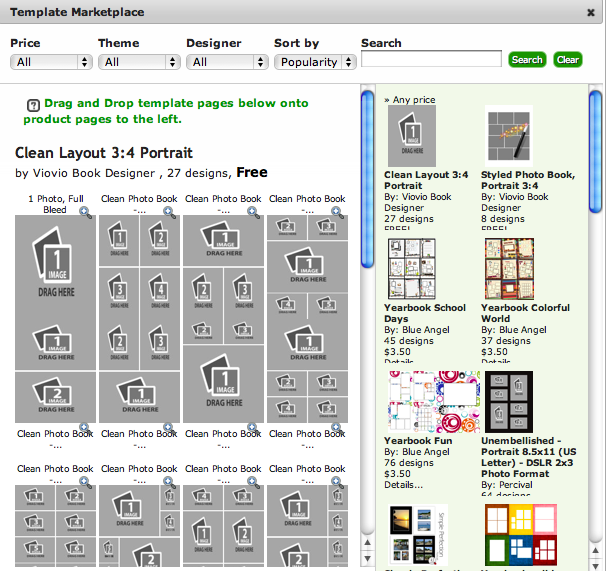Open the Sort by Popularity dropdown
The height and width of the screenshot is (571, 606).
tap(315, 62)
